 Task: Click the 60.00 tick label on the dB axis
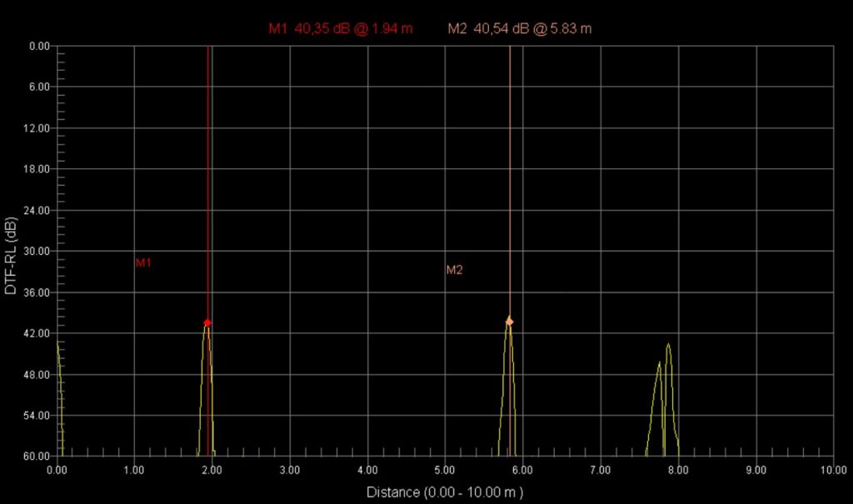(40, 457)
